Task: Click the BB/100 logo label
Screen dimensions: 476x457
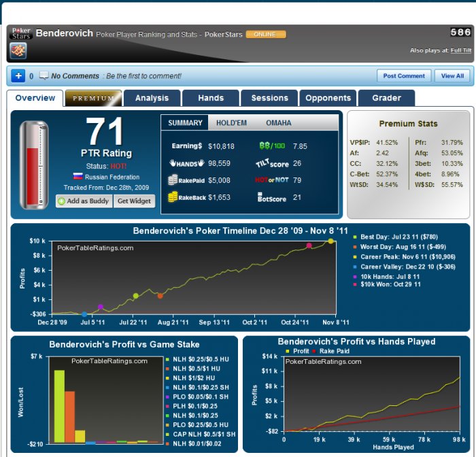Action: click(x=272, y=146)
